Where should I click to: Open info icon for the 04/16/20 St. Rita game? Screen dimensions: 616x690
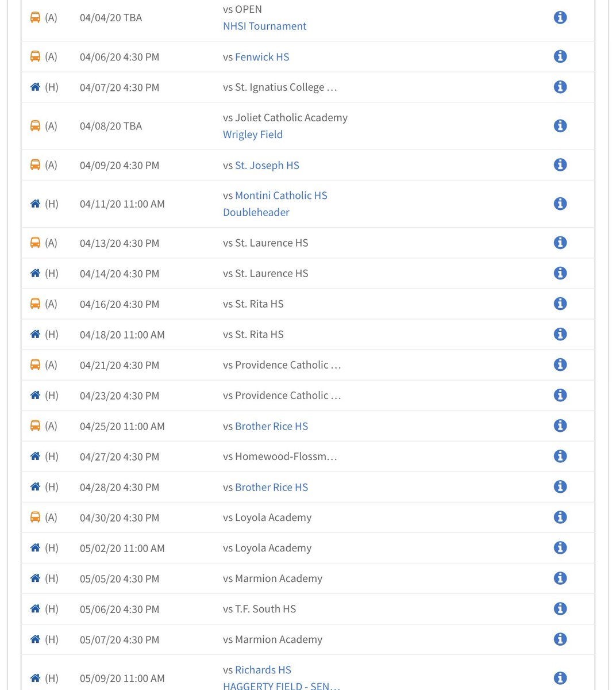(560, 304)
